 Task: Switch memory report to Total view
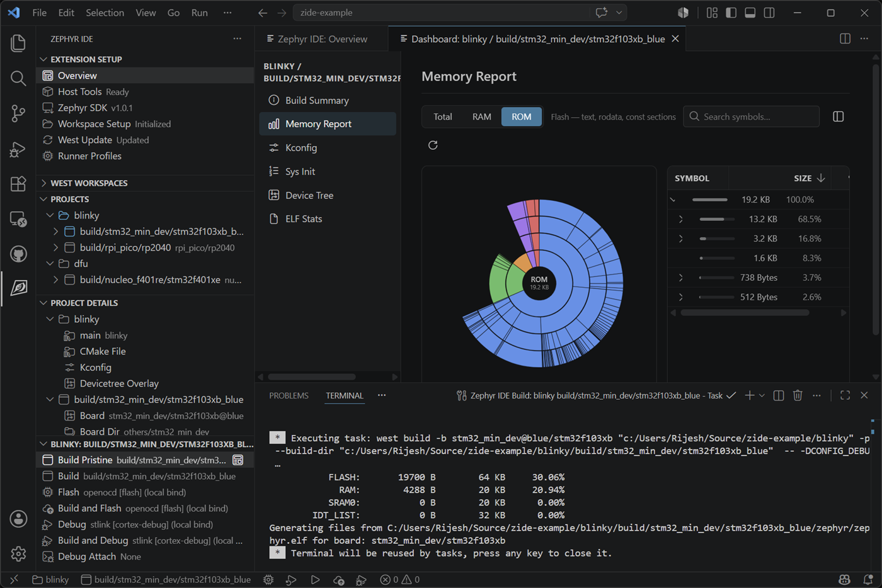(x=442, y=116)
